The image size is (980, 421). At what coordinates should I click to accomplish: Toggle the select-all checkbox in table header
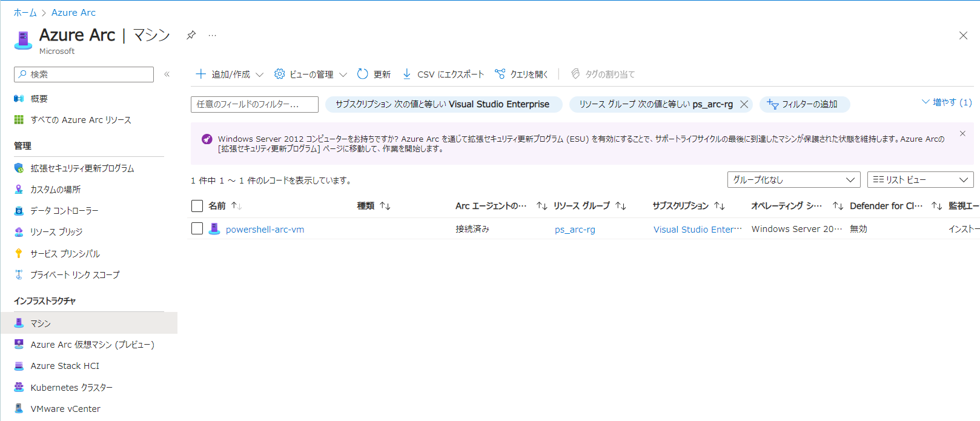tap(197, 206)
